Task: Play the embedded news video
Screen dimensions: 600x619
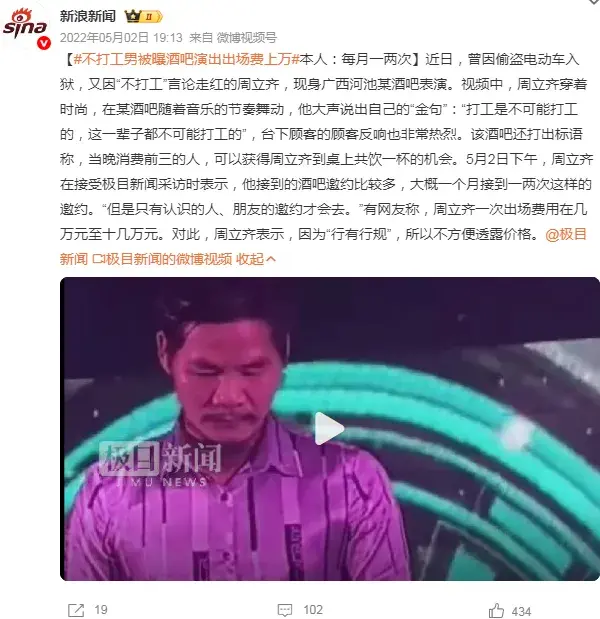Action: coord(329,429)
